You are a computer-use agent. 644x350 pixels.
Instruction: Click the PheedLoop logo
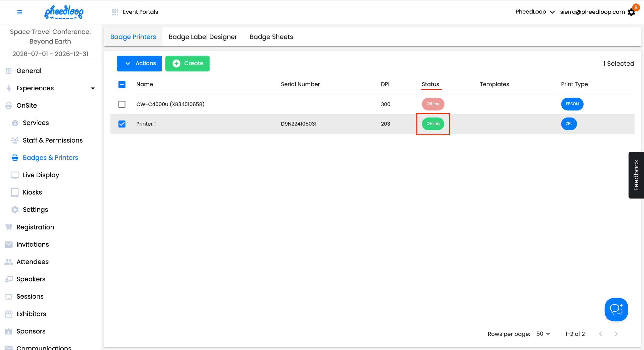coord(64,12)
